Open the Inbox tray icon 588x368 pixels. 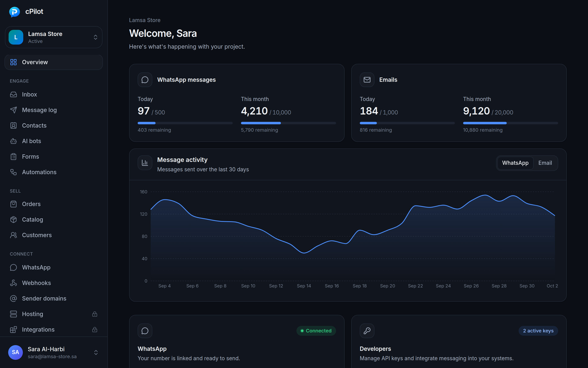tap(13, 94)
